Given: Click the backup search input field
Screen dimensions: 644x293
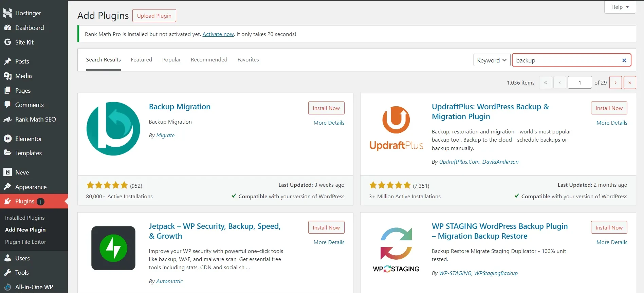Looking at the screenshot, I should [x=571, y=60].
